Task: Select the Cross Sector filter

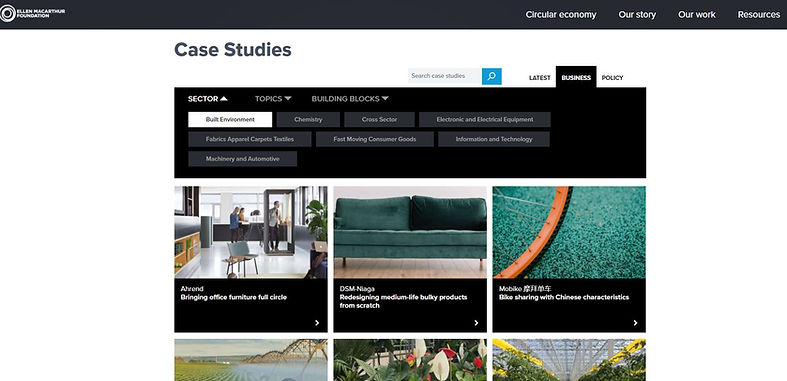Action: coord(379,119)
